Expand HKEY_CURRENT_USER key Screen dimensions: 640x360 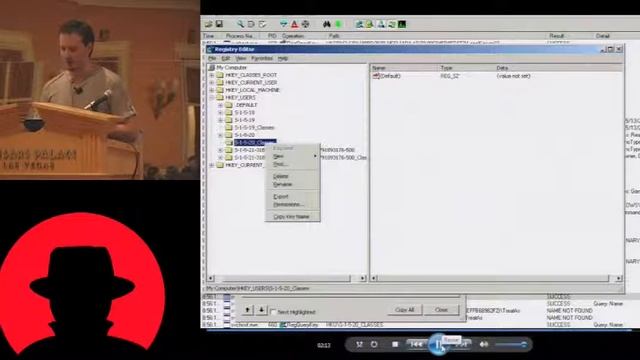[212, 82]
